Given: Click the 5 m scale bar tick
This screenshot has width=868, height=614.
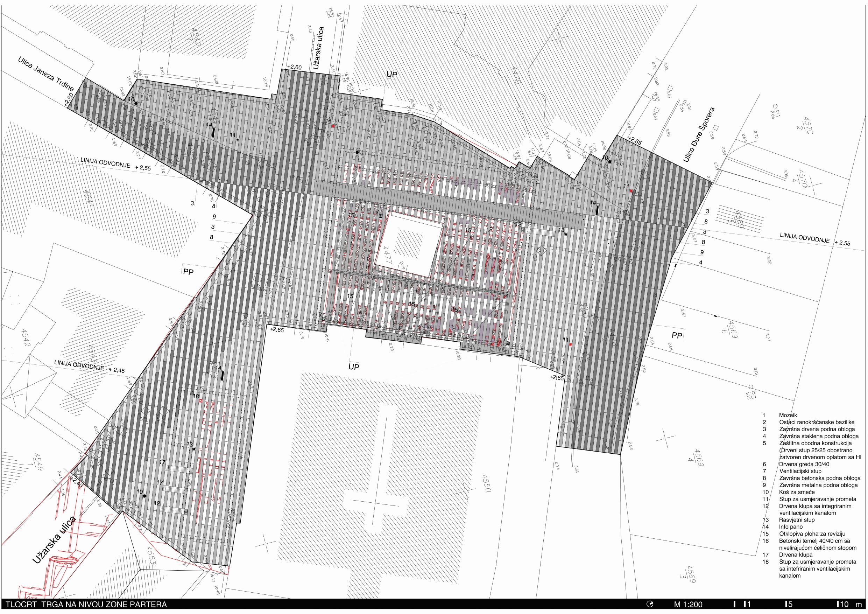Looking at the screenshot, I should coord(786,605).
